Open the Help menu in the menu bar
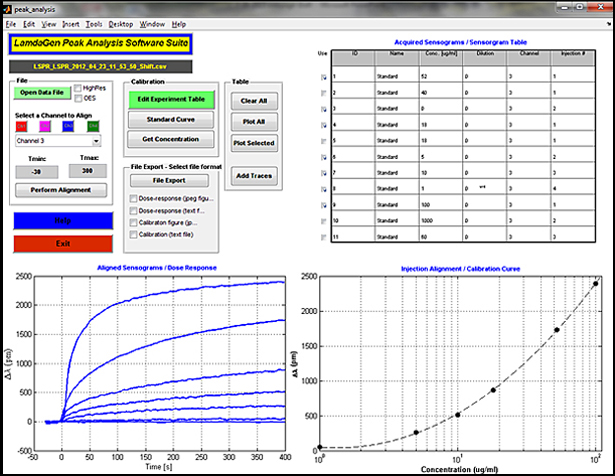The width and height of the screenshot is (615, 476). (x=178, y=24)
